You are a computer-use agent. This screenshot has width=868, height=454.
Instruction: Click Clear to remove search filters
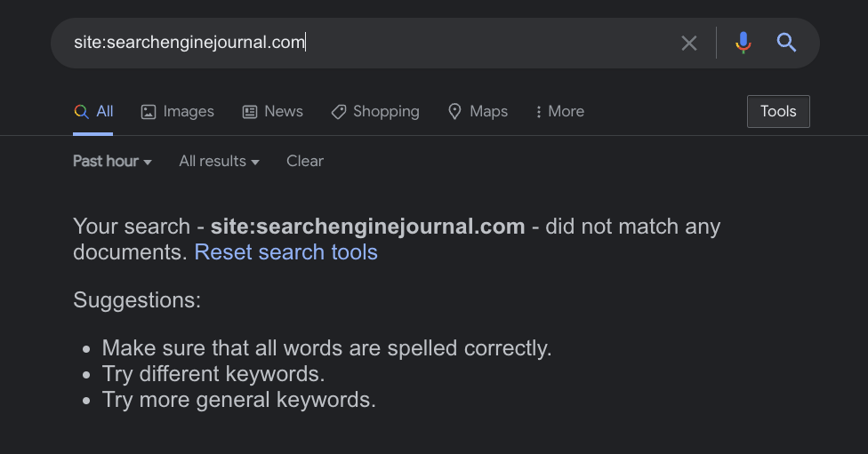305,161
